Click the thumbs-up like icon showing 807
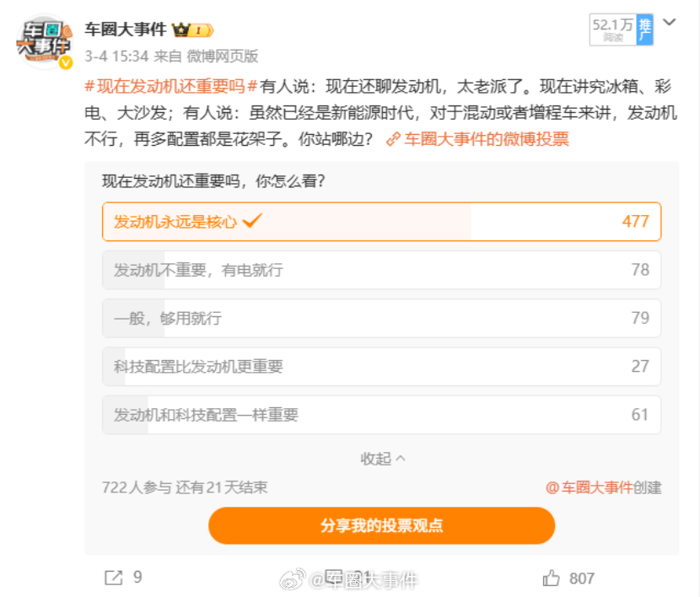This screenshot has width=700, height=597. (552, 578)
